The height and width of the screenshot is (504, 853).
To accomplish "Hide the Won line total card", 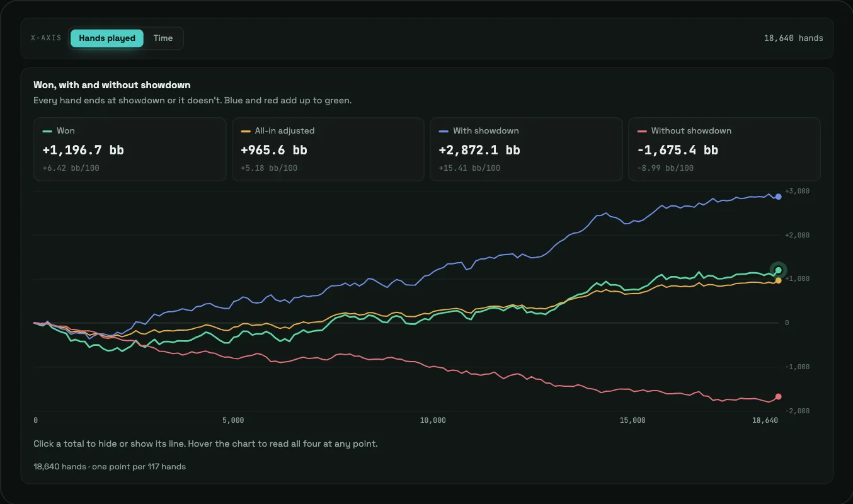I will pyautogui.click(x=130, y=149).
